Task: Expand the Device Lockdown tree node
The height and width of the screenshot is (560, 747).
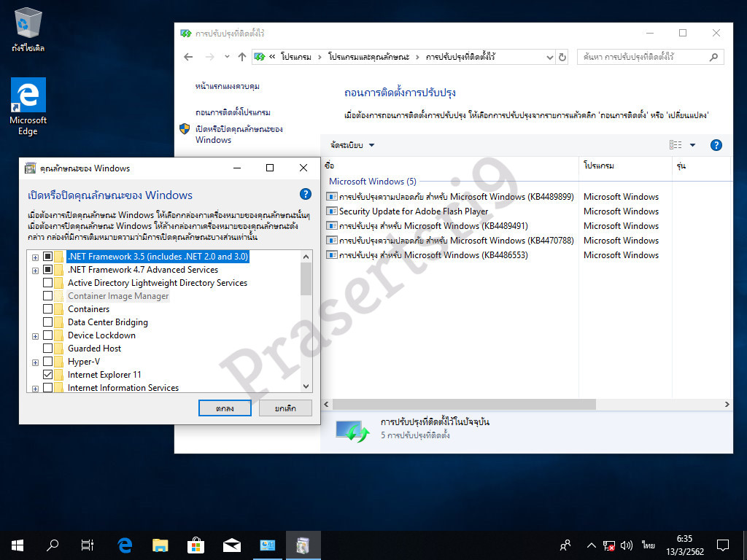Action: click(35, 337)
